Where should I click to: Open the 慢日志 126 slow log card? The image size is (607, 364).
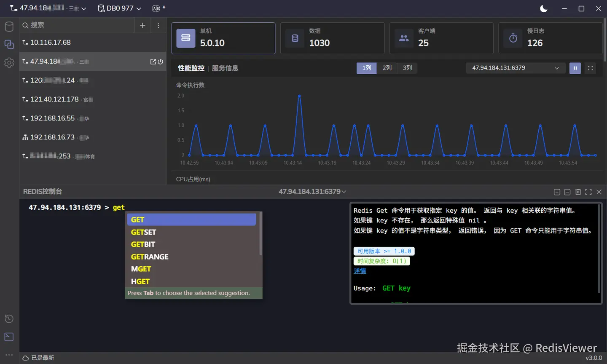click(x=551, y=38)
